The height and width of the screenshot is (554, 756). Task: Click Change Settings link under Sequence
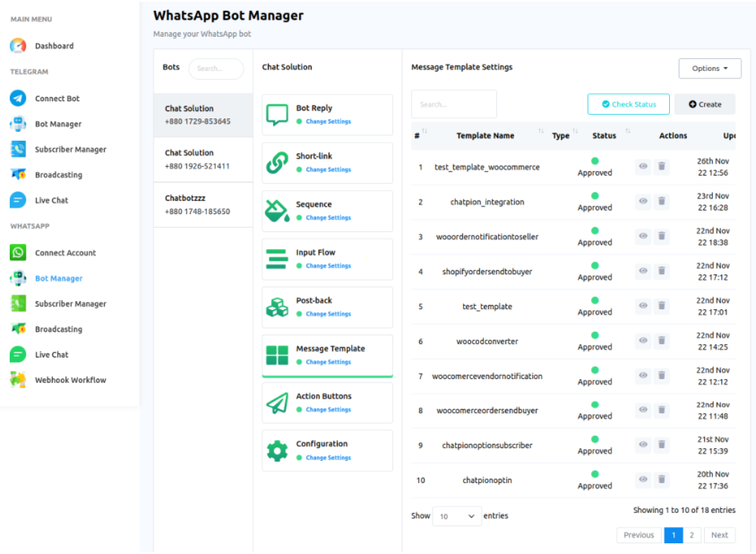[x=329, y=218]
